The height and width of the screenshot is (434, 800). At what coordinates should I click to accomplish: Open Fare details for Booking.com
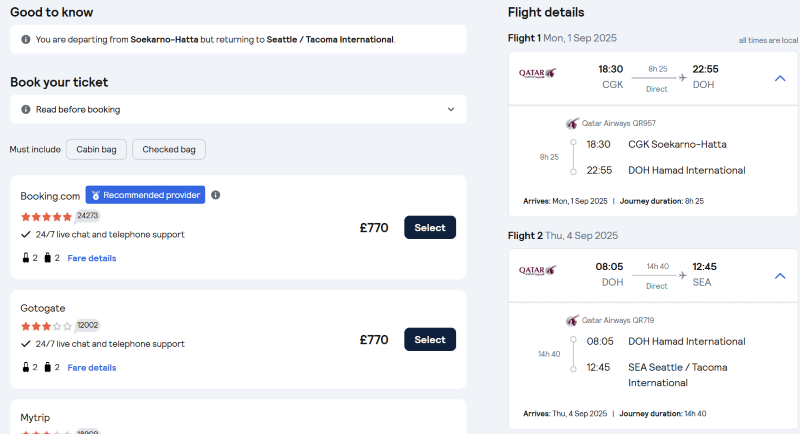[x=92, y=258]
